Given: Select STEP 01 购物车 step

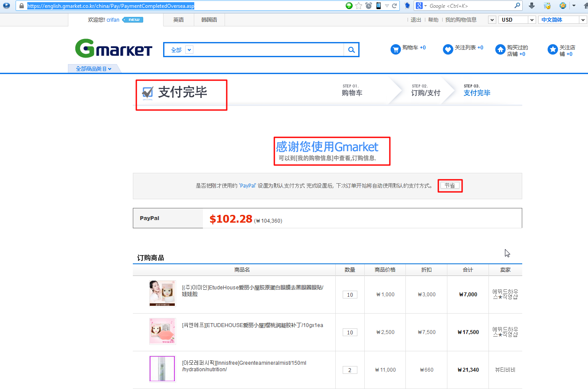Looking at the screenshot, I should [x=352, y=91].
